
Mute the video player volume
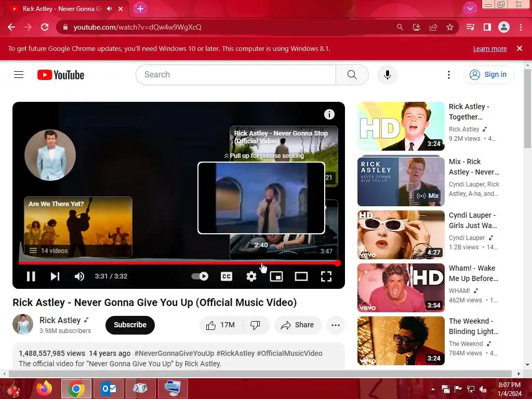click(x=79, y=276)
